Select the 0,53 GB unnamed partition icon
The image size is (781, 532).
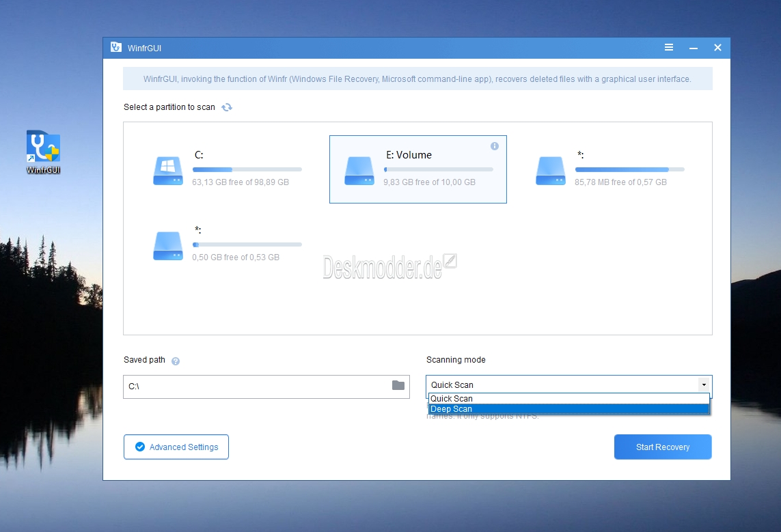[x=168, y=246]
